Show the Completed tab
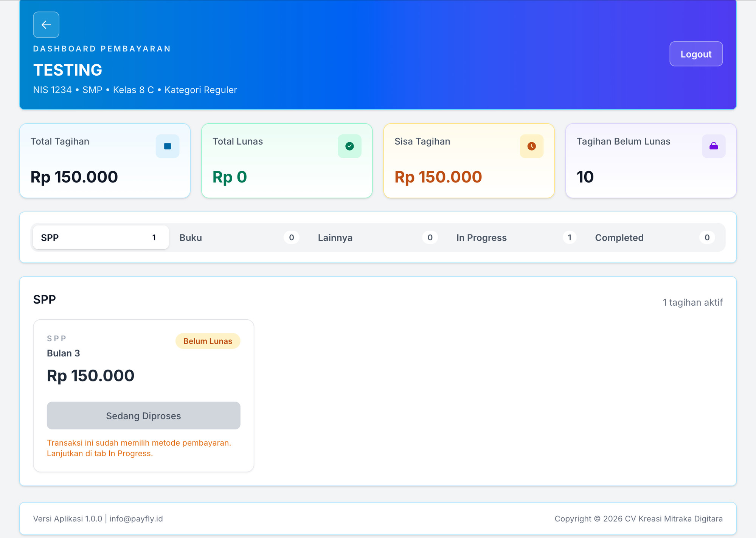 pos(655,238)
